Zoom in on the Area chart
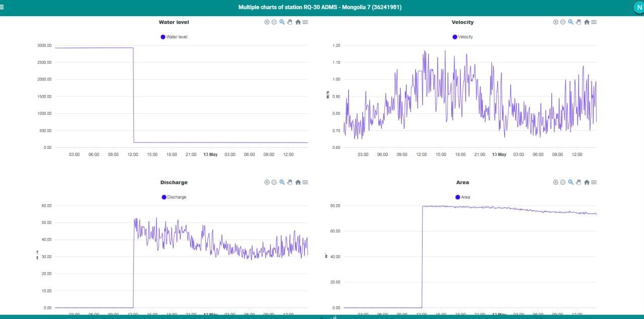The width and height of the screenshot is (644, 319). pos(556,182)
